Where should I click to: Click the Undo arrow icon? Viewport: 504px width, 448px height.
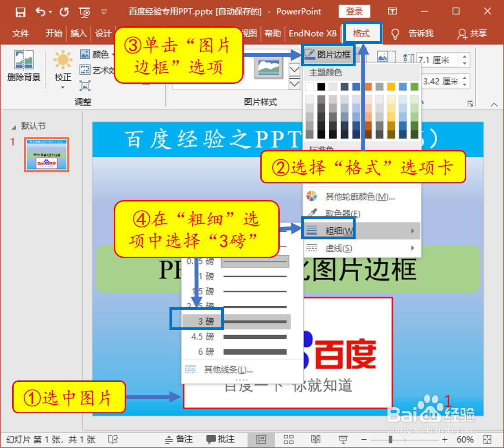pos(40,12)
